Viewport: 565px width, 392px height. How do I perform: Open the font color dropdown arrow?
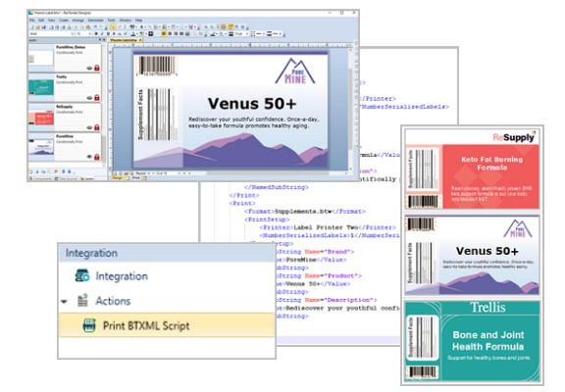tap(137, 34)
